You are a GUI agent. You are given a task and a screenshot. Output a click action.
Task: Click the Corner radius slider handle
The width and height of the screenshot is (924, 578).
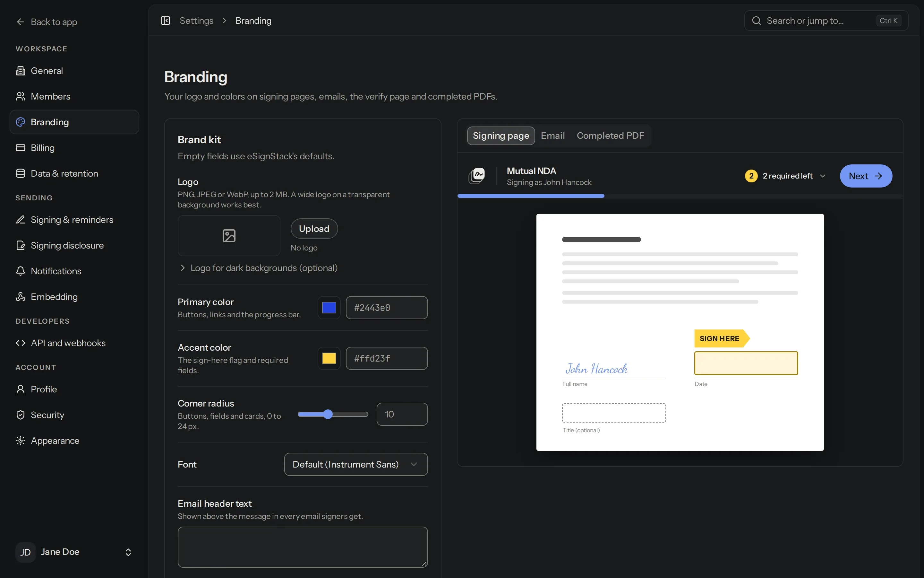[328, 414]
